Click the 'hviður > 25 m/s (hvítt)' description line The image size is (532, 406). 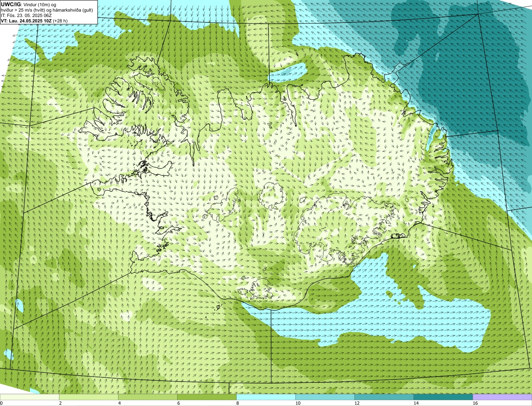click(47, 10)
